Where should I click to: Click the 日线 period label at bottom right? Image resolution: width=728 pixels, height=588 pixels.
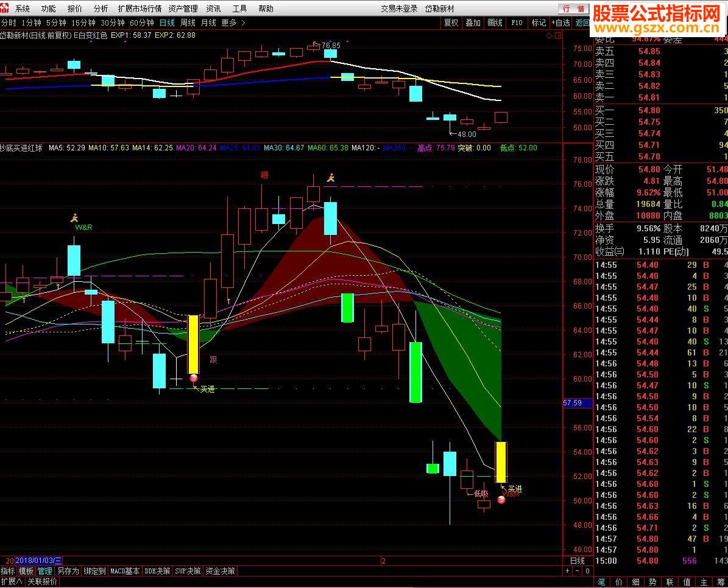tap(577, 561)
